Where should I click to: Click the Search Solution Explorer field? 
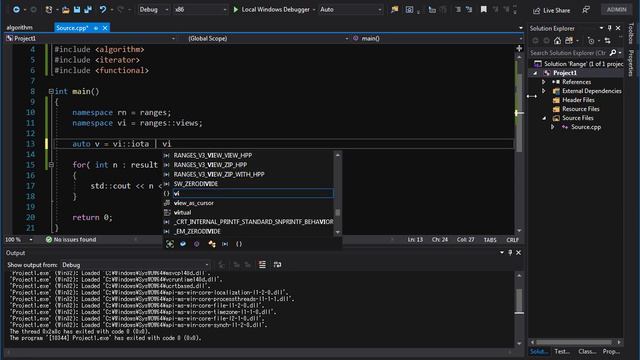(568, 53)
